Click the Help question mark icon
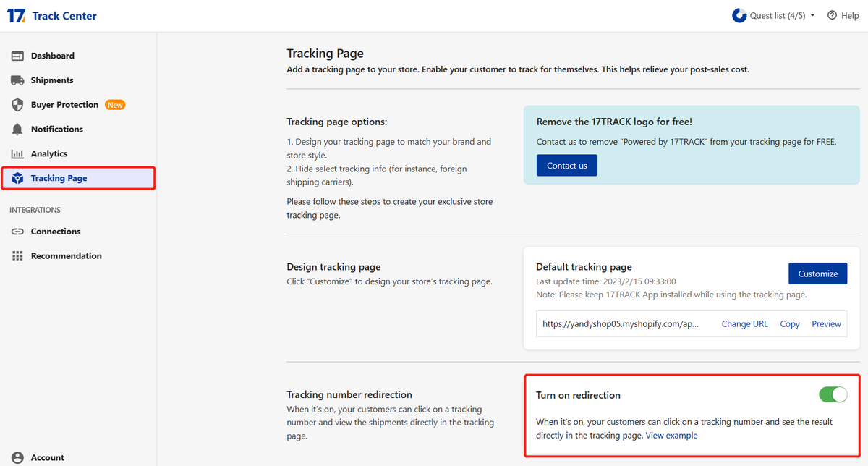This screenshot has width=868, height=466. point(832,15)
